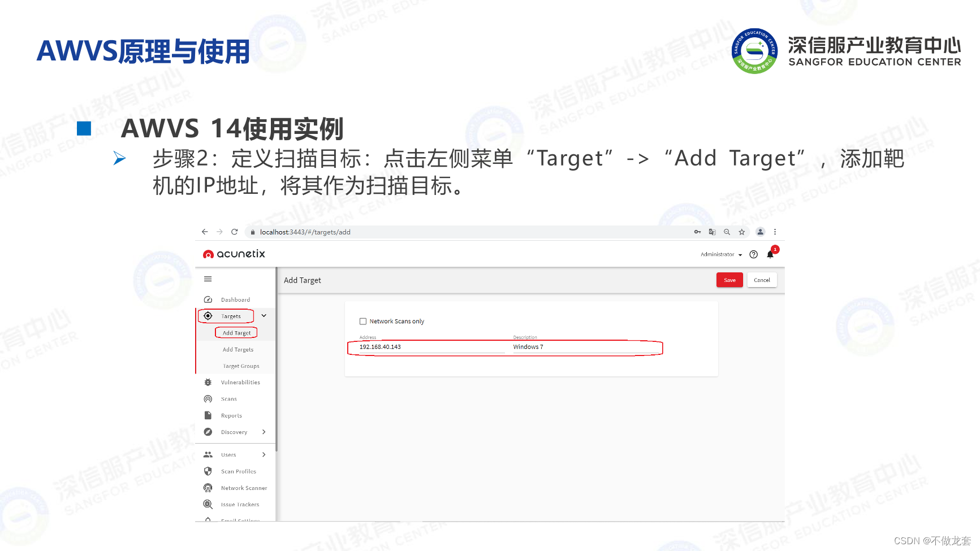
Task: Open the Scan Profiles menu label
Action: pyautogui.click(x=238, y=471)
